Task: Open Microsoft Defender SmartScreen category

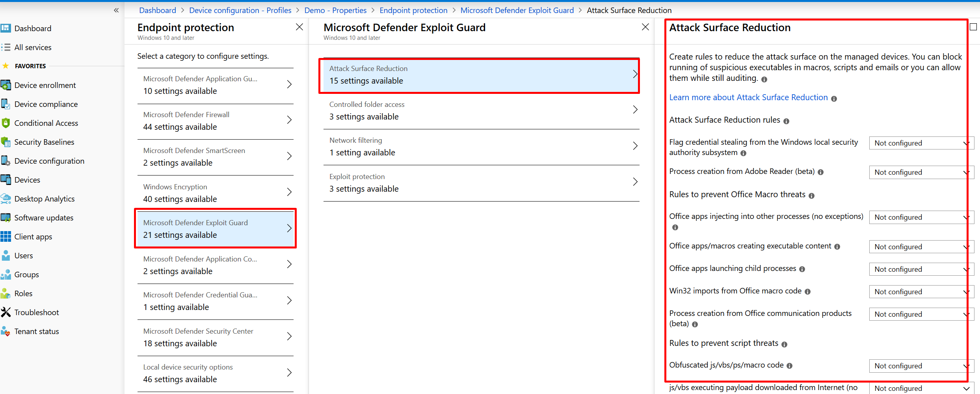Action: point(216,157)
